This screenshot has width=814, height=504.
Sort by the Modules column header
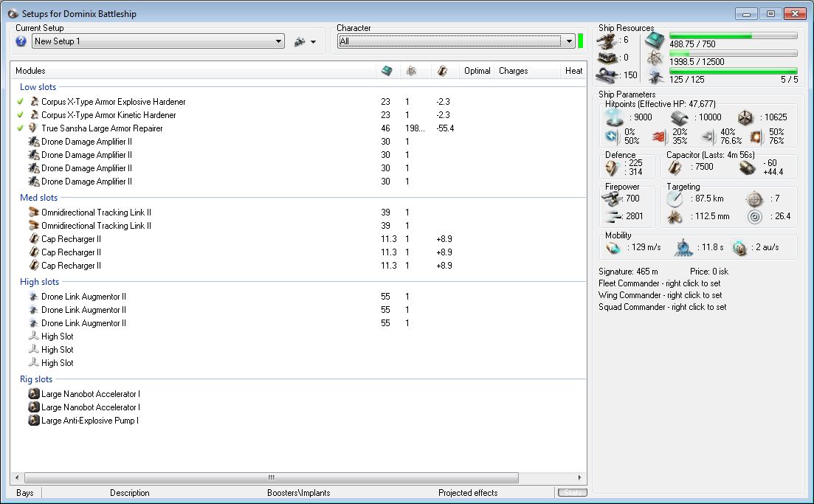tap(193, 71)
